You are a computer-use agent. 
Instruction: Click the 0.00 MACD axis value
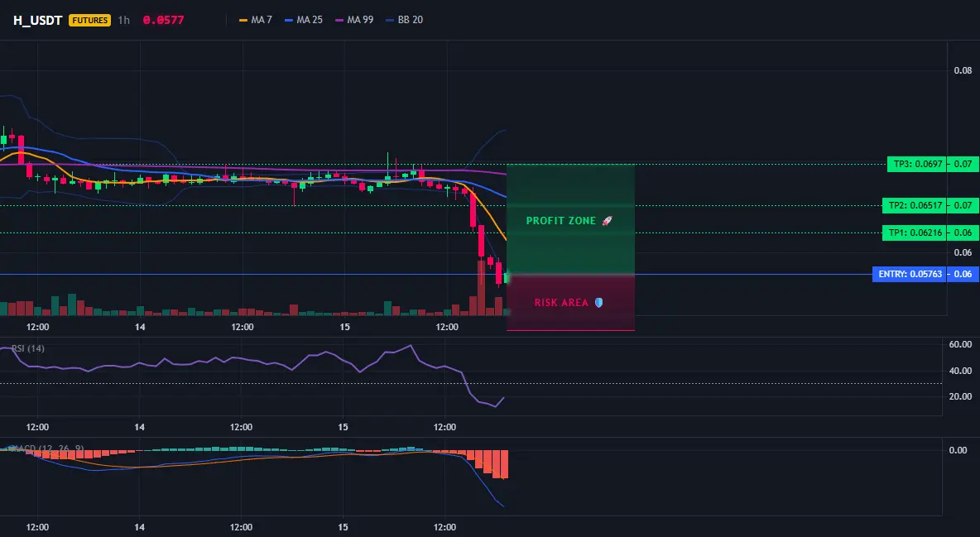pos(958,450)
